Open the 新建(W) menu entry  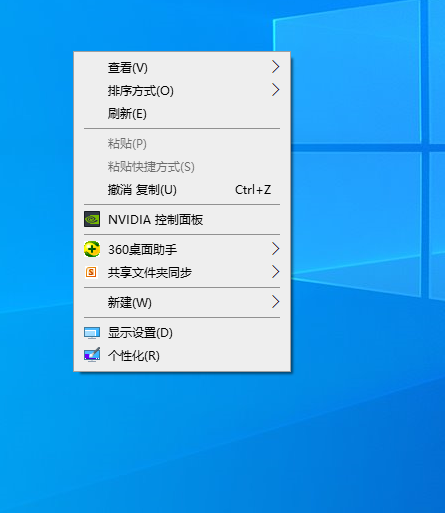click(182, 302)
